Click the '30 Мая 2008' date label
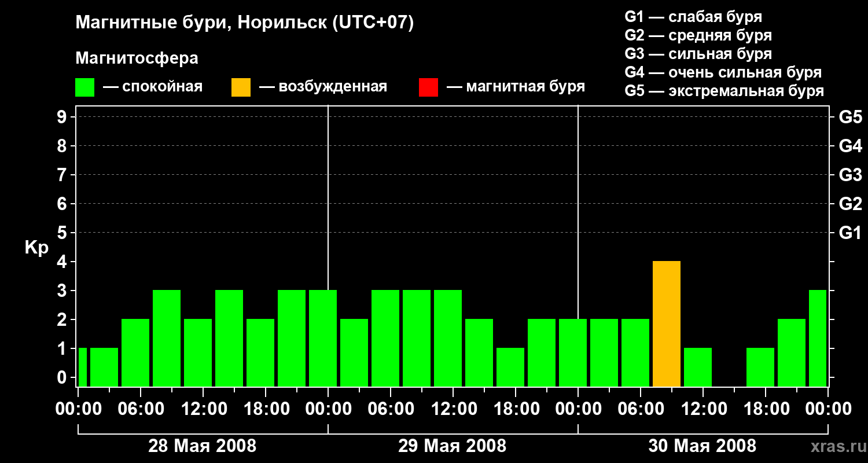This screenshot has height=463, width=868. tap(702, 446)
